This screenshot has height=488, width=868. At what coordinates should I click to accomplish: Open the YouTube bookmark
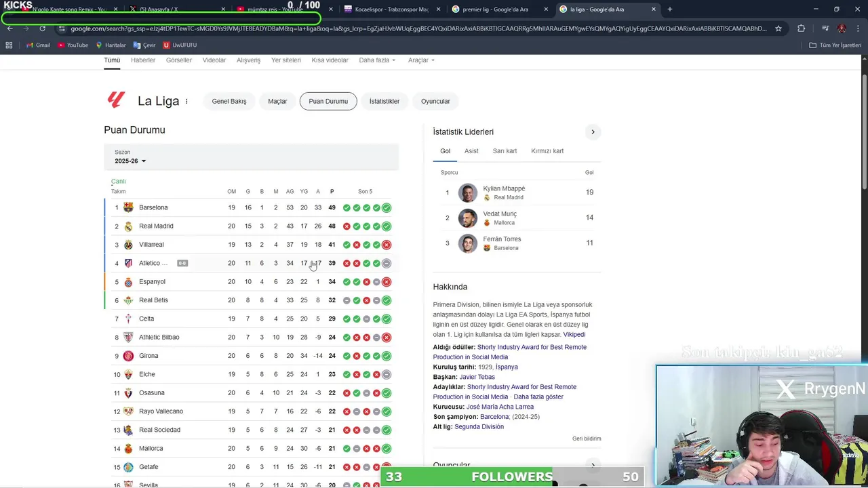73,45
